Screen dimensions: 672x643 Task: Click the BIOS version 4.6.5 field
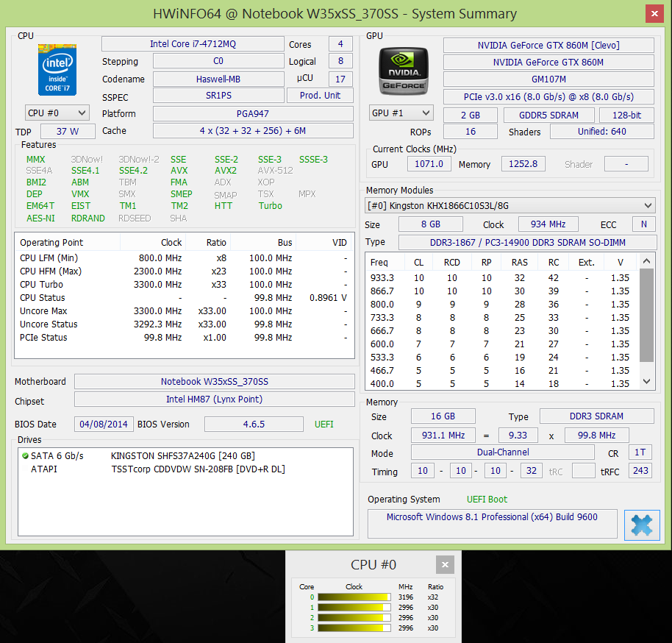tap(254, 424)
